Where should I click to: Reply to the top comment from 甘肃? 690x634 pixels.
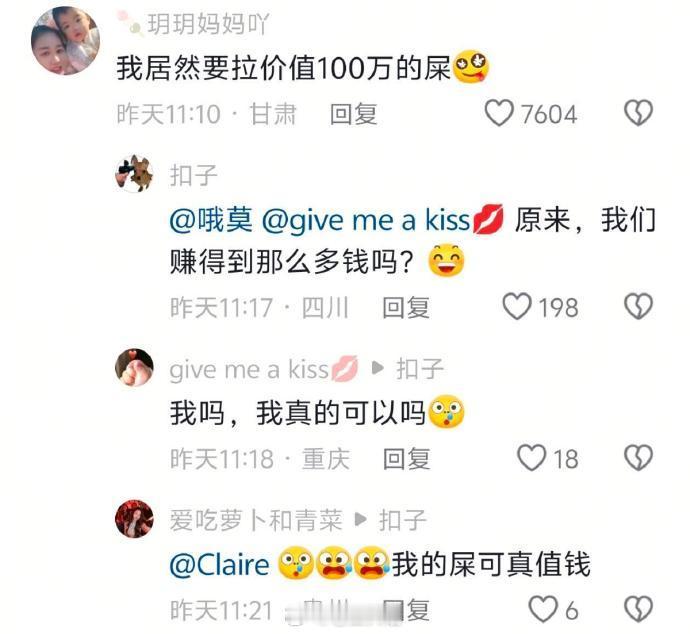tap(353, 114)
